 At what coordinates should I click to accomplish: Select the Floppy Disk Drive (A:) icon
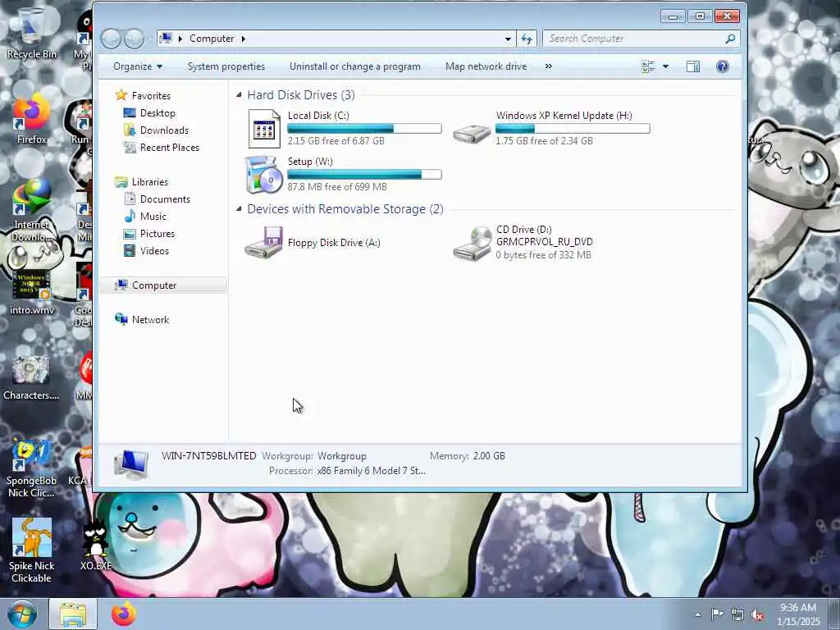point(263,243)
